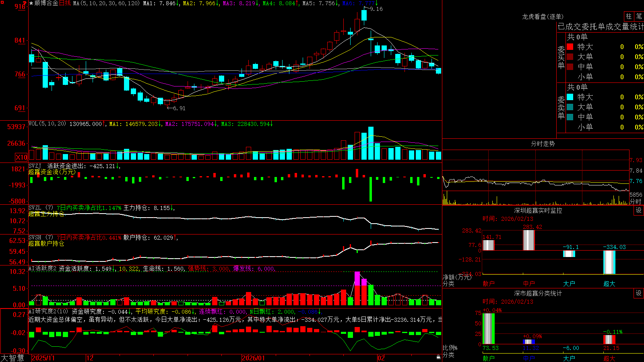Click cyan 特大 sell-order color swatch
The width and height of the screenshot is (644, 362).
(570, 97)
